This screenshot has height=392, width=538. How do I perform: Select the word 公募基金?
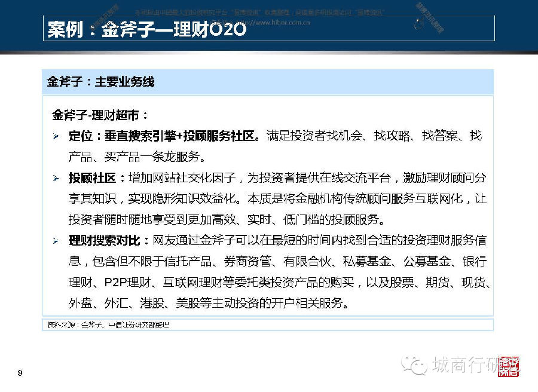(x=426, y=261)
